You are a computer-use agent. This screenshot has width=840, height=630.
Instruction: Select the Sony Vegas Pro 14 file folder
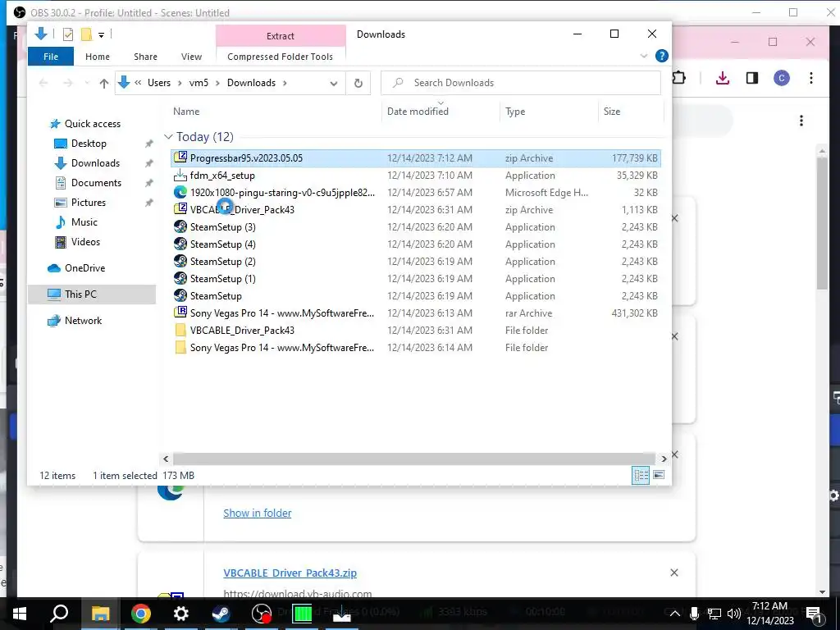point(416,348)
